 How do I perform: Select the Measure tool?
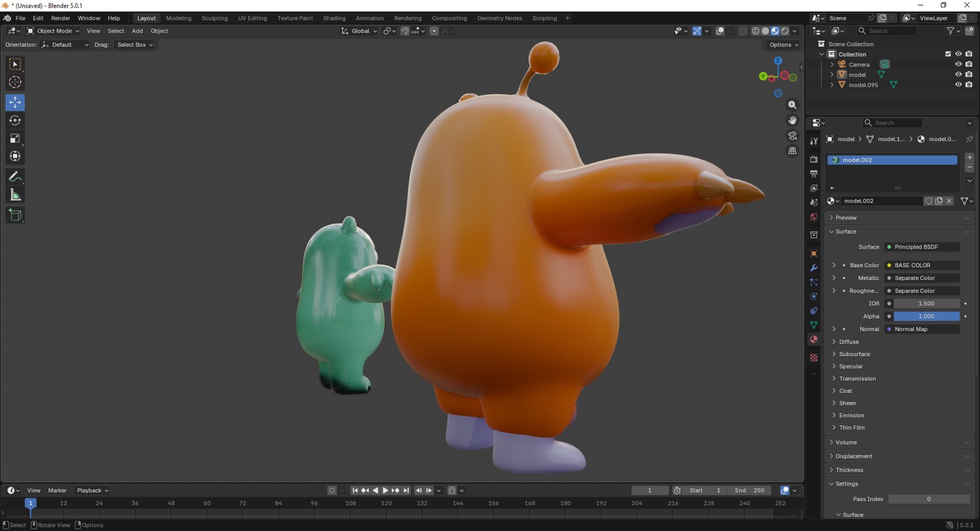point(15,195)
